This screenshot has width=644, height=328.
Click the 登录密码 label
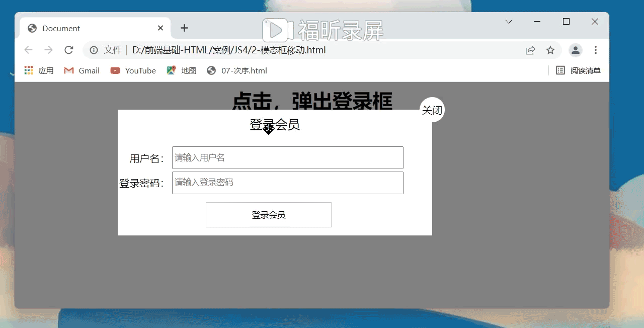[141, 183]
